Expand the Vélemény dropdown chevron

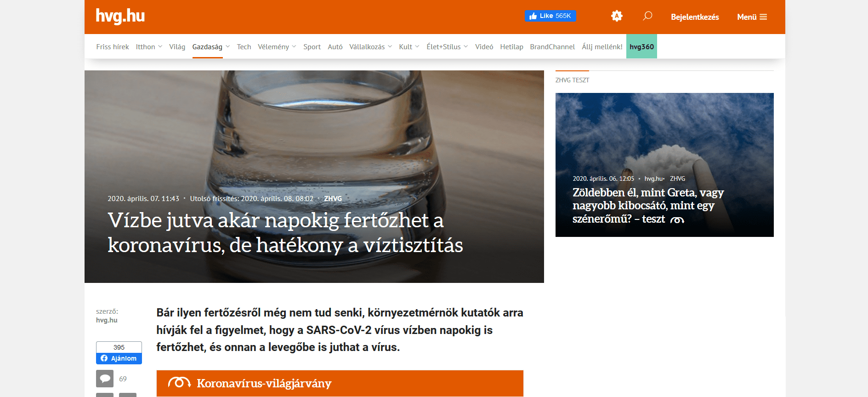coord(294,46)
